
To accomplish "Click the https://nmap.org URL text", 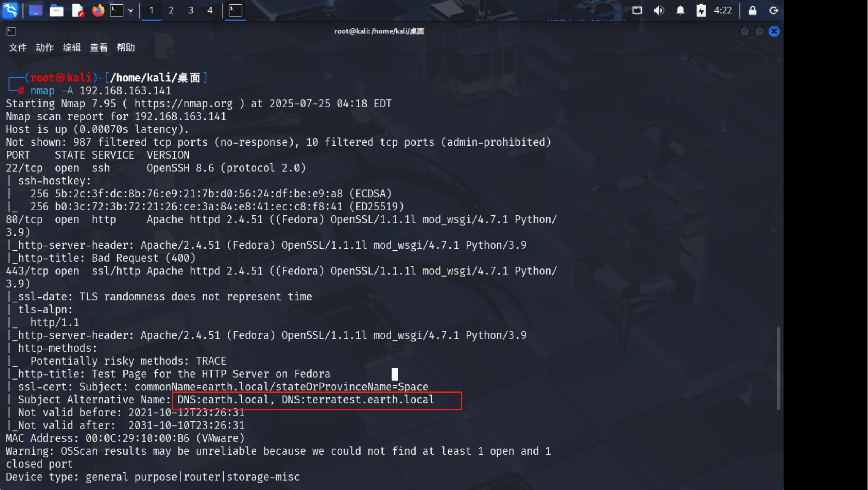I will click(183, 103).
